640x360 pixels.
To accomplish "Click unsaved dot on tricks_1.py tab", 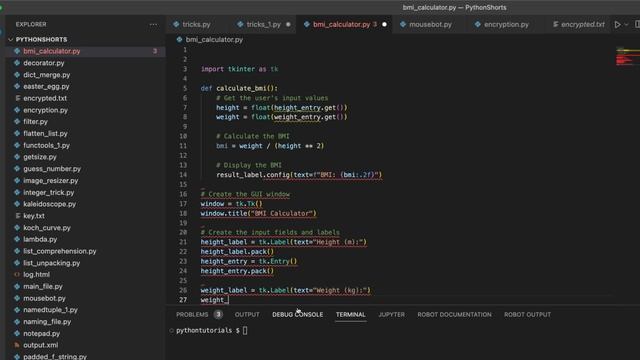I will pyautogui.click(x=288, y=24).
